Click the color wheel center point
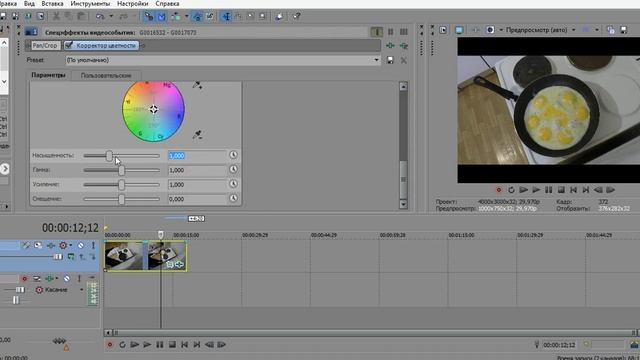 click(x=153, y=109)
